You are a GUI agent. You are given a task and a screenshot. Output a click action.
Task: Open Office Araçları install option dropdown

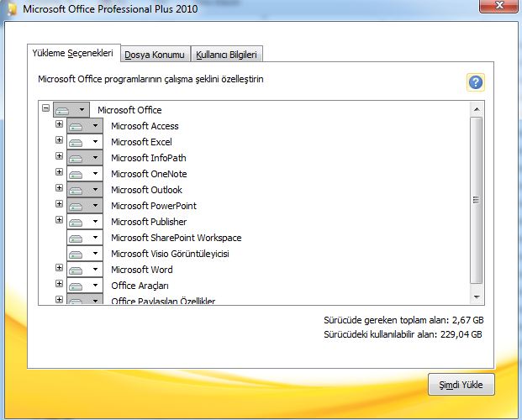(85, 286)
